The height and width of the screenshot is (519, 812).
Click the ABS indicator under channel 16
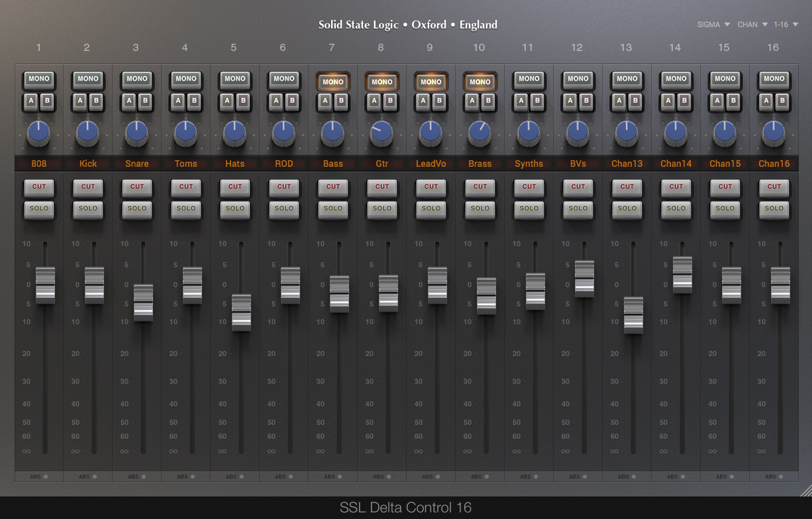point(774,476)
